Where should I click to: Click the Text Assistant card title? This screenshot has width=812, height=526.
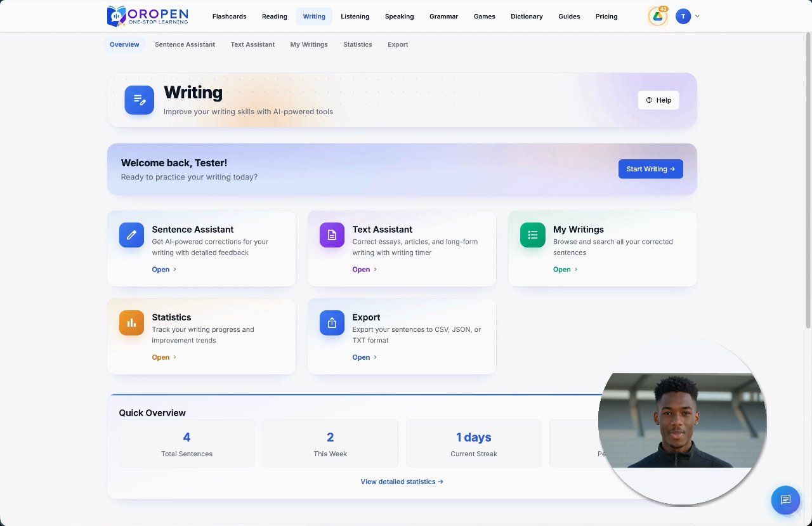(x=383, y=230)
